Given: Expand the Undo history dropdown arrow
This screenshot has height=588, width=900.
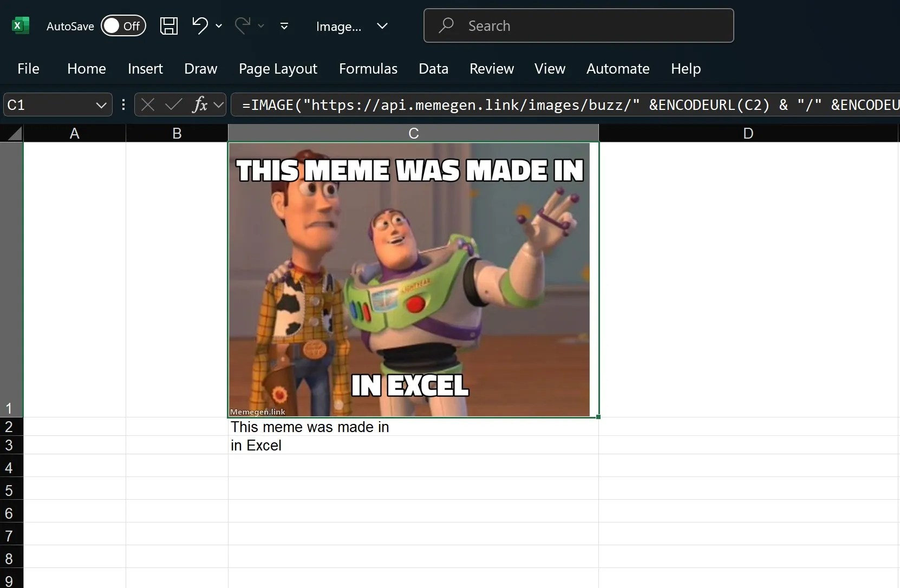Looking at the screenshot, I should click(x=219, y=25).
